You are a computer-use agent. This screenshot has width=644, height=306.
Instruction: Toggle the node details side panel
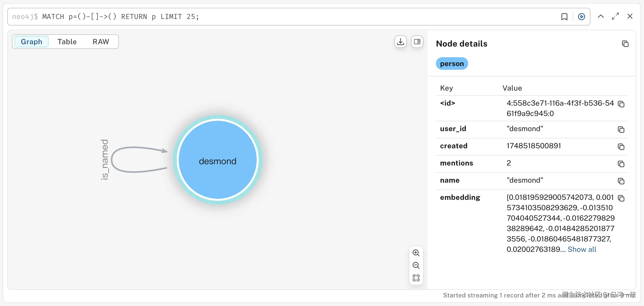pyautogui.click(x=417, y=42)
